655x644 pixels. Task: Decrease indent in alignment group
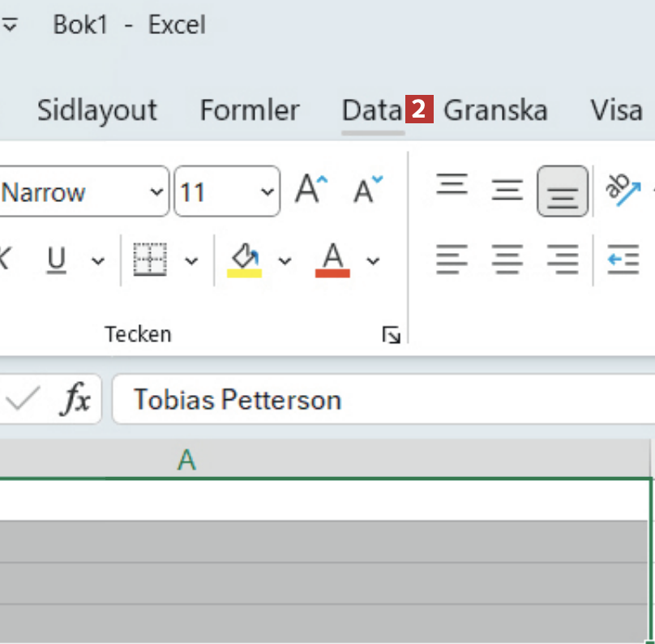623,260
